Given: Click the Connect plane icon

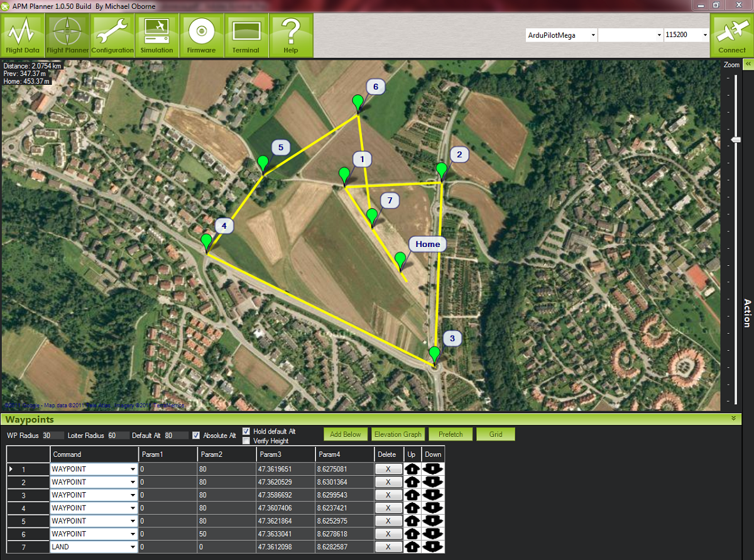Looking at the screenshot, I should click(x=732, y=35).
